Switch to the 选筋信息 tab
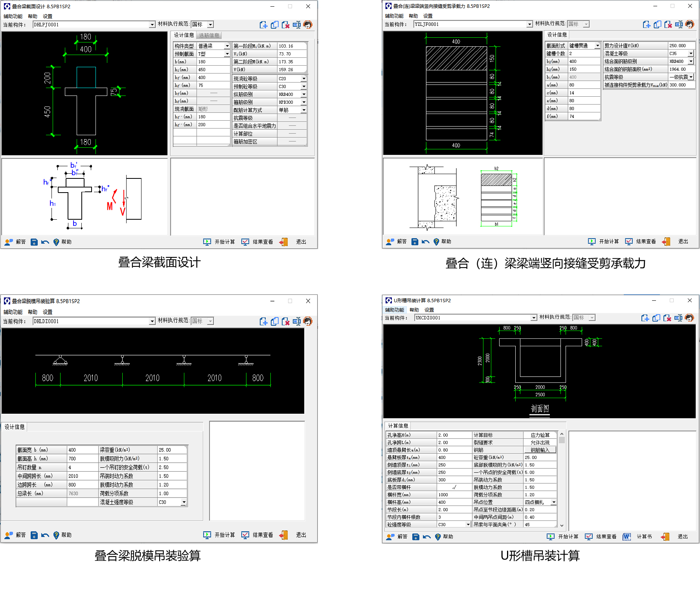This screenshot has height=597, width=700. [x=209, y=35]
